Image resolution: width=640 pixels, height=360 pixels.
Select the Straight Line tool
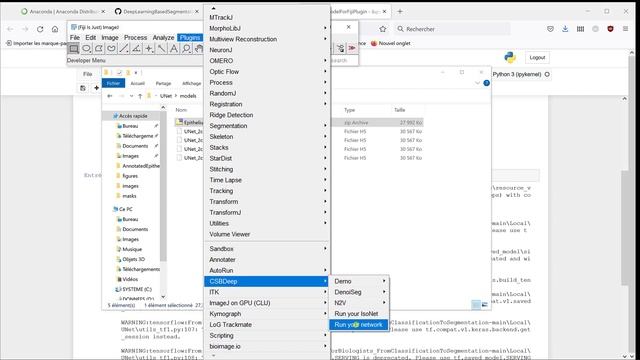coord(124,49)
